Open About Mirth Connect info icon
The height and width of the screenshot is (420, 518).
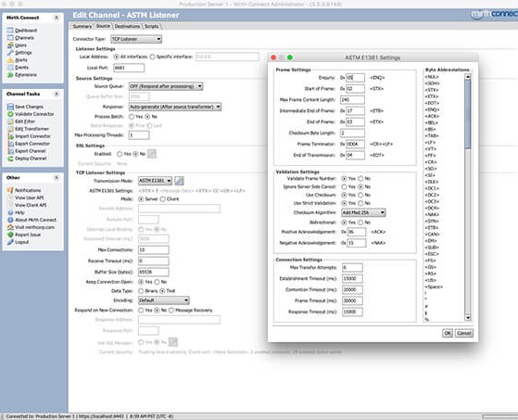coord(10,220)
